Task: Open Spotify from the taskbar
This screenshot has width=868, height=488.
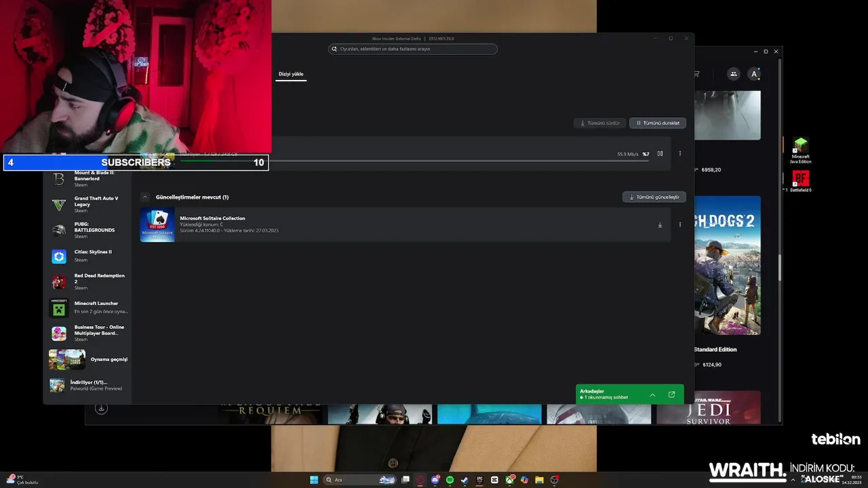Action: pos(450,480)
